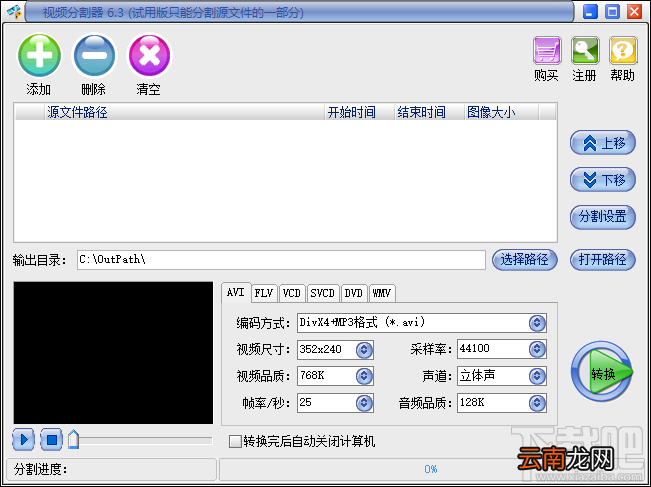The height and width of the screenshot is (487, 651).
Task: Click the pink 清空 clear list icon
Action: tap(149, 56)
